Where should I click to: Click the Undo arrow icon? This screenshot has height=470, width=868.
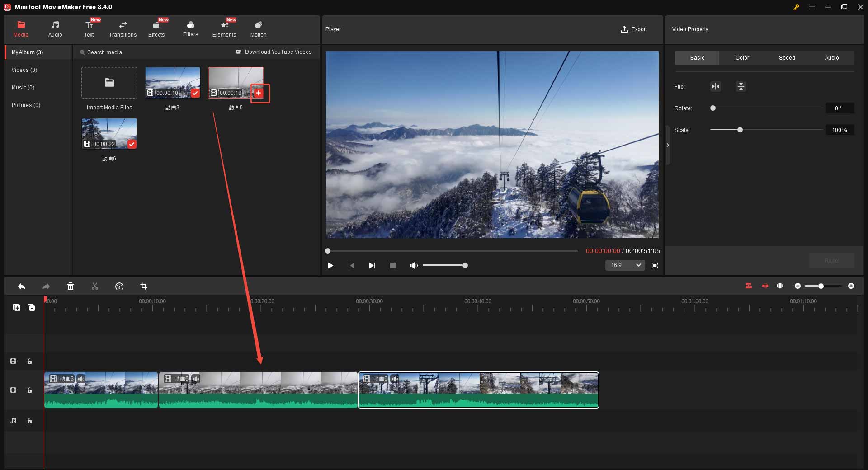click(21, 286)
